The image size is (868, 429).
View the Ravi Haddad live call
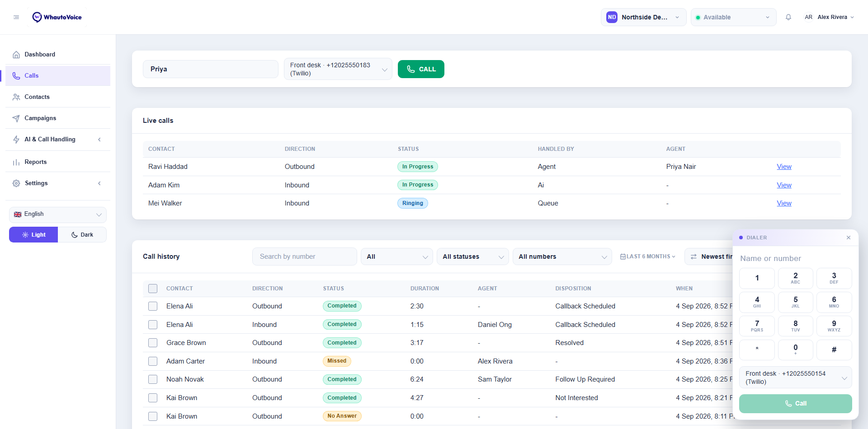tap(784, 167)
